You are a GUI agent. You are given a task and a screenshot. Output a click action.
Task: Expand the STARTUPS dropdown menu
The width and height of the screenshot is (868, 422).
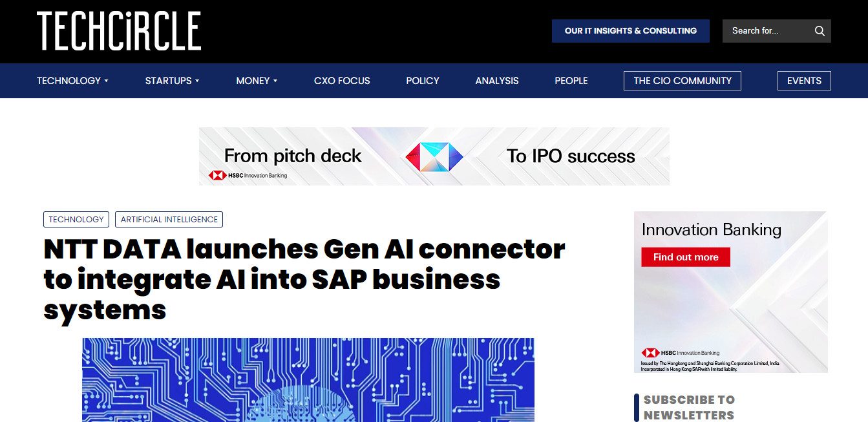pos(171,80)
